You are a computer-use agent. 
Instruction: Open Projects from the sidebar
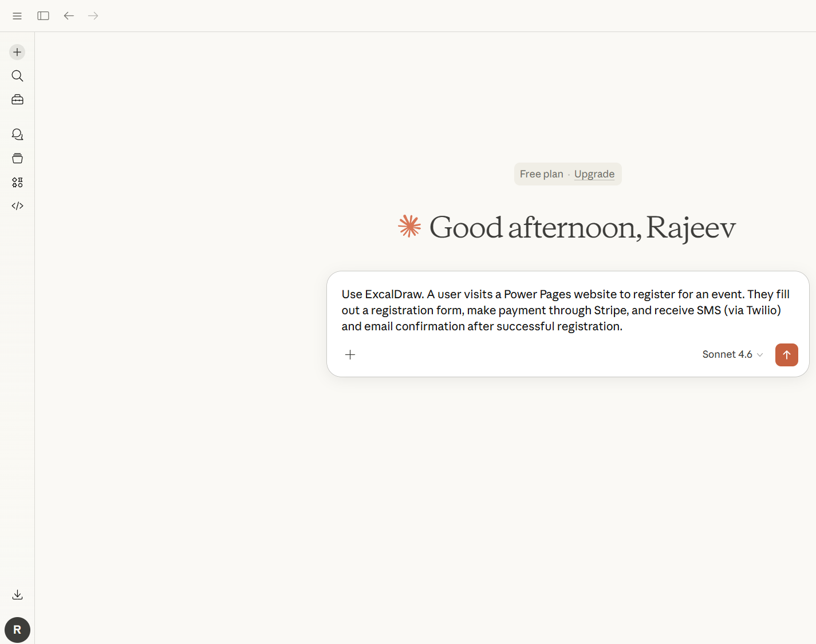17,159
